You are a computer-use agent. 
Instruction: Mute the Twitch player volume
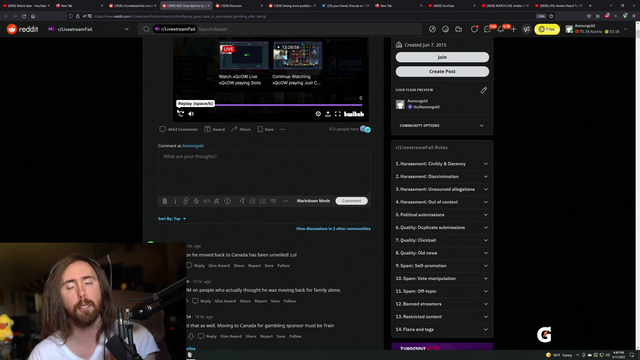click(x=191, y=114)
